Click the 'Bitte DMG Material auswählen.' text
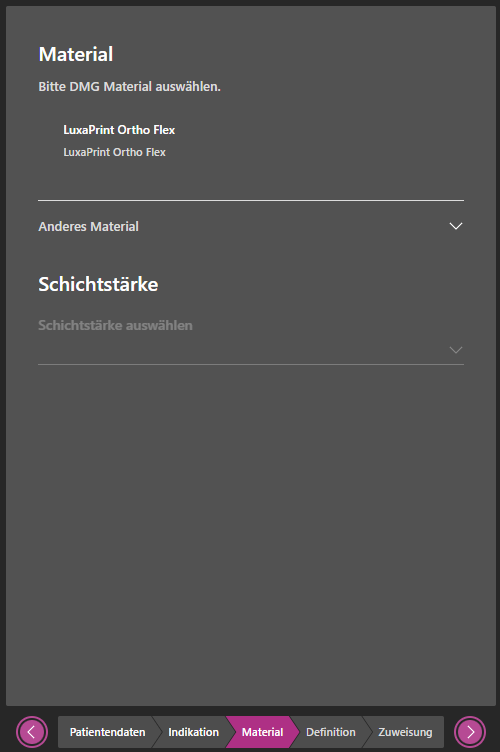This screenshot has height=752, width=500. click(129, 87)
